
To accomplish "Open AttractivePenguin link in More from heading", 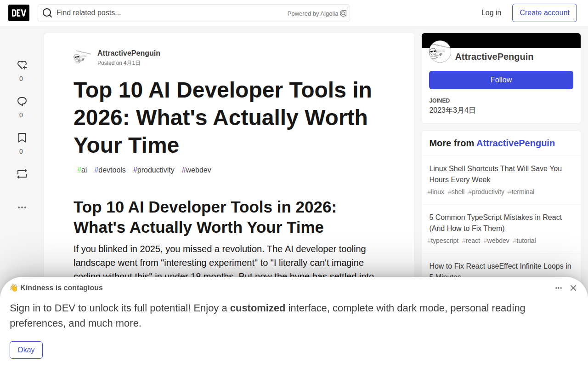I will pos(515,143).
